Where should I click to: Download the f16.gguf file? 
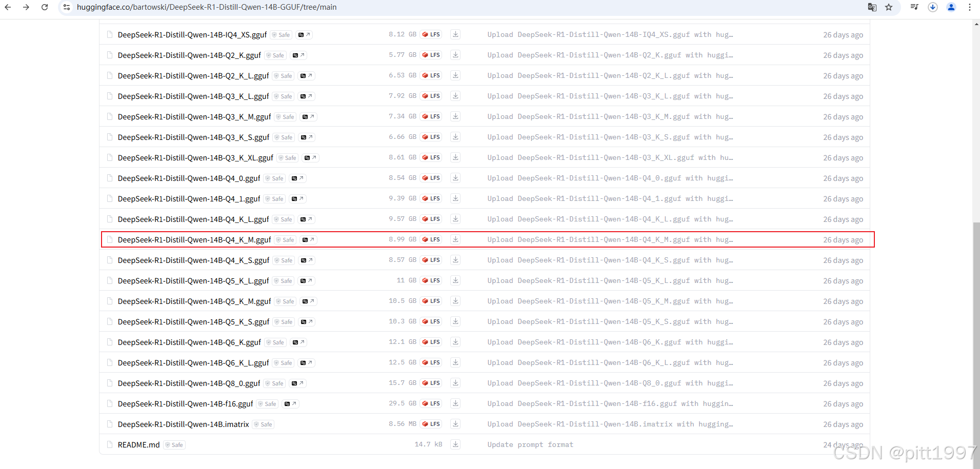455,403
